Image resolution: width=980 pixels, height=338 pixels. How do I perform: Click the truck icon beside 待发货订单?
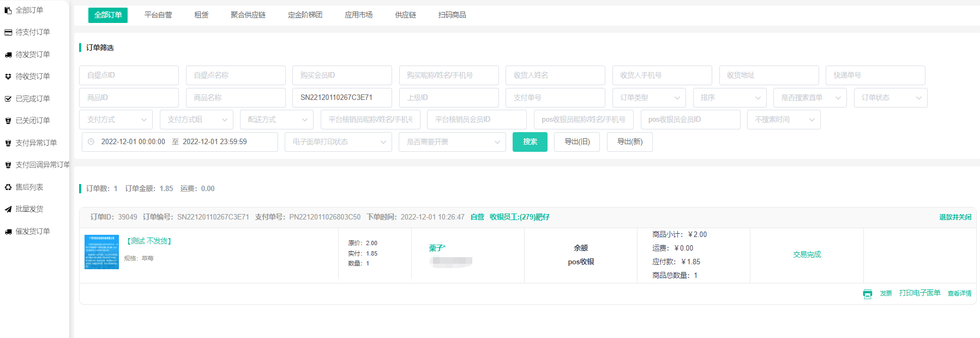coord(8,55)
